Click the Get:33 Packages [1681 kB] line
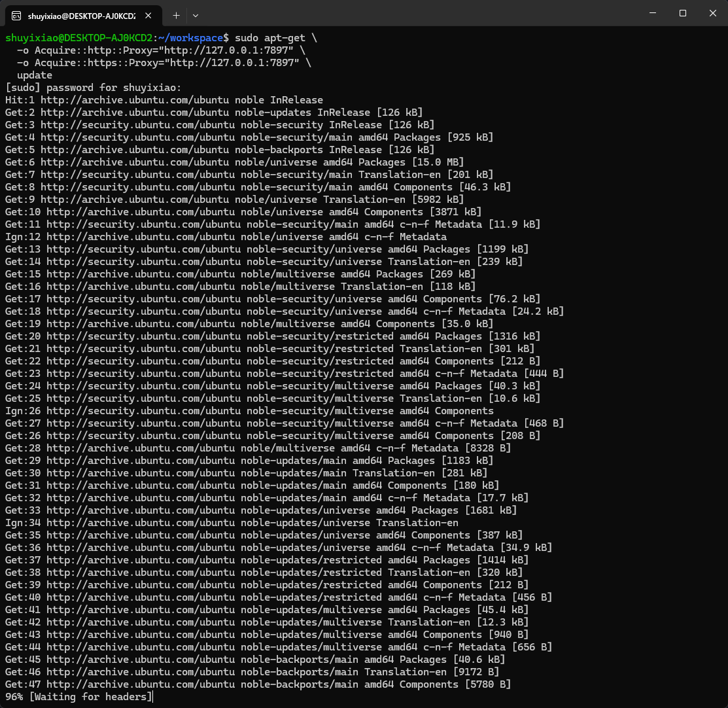This screenshot has width=728, height=708. [261, 510]
